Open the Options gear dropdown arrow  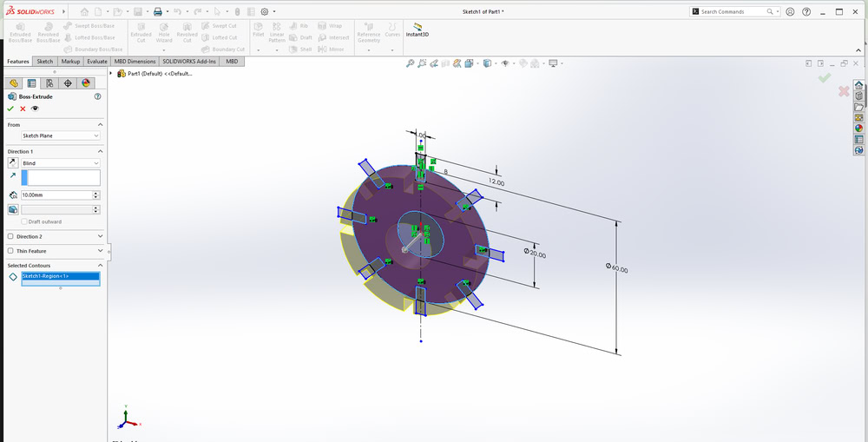click(274, 11)
